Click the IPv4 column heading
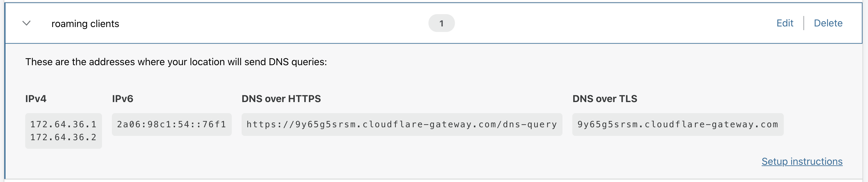Image resolution: width=868 pixels, height=182 pixels. [x=36, y=99]
